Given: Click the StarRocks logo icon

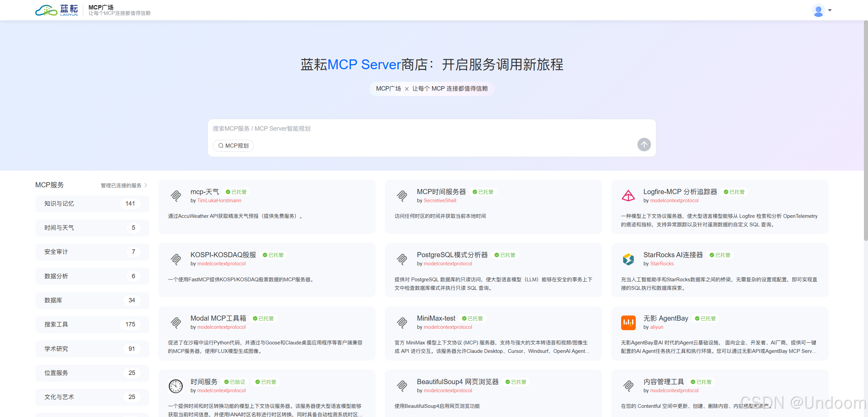Looking at the screenshot, I should (x=628, y=259).
